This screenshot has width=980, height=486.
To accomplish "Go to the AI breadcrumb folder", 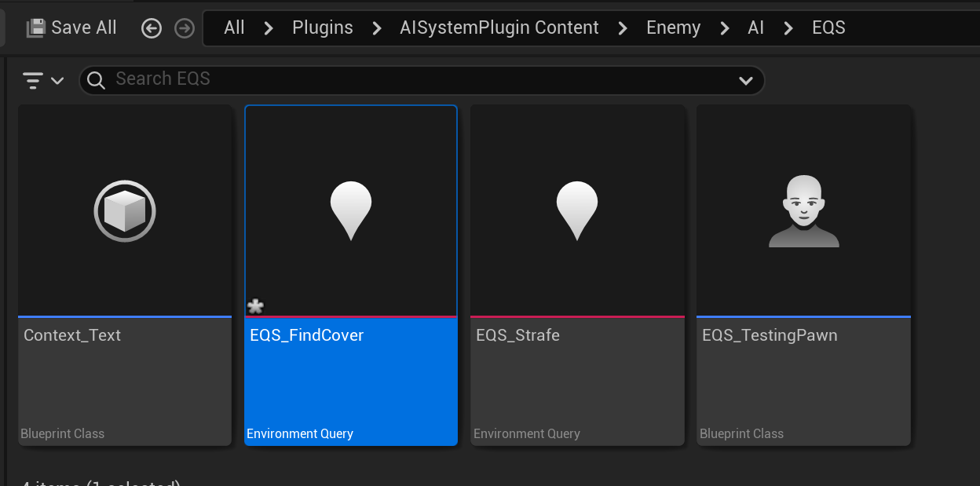I will (756, 28).
